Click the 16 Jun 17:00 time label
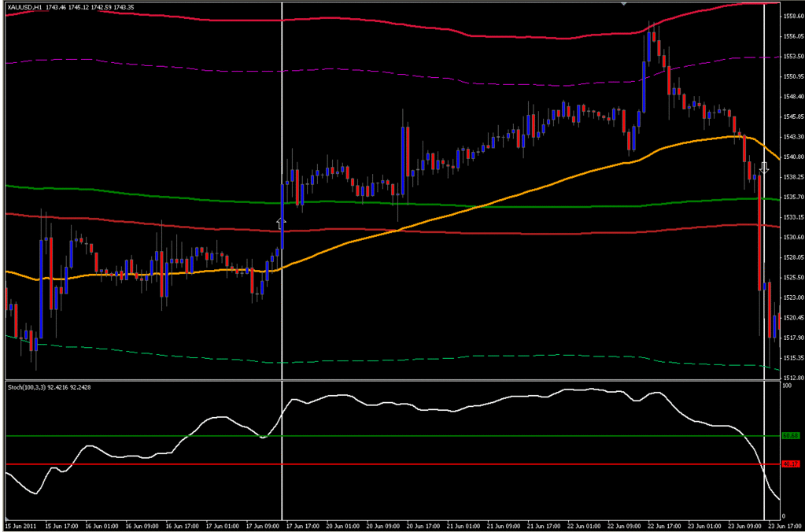Viewport: 805px width, 532px height. point(182,526)
